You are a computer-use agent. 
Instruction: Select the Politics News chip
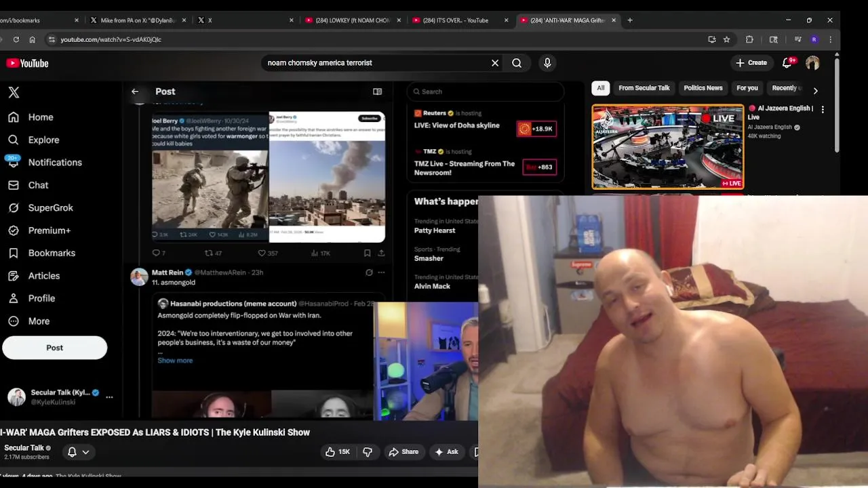[x=703, y=88]
